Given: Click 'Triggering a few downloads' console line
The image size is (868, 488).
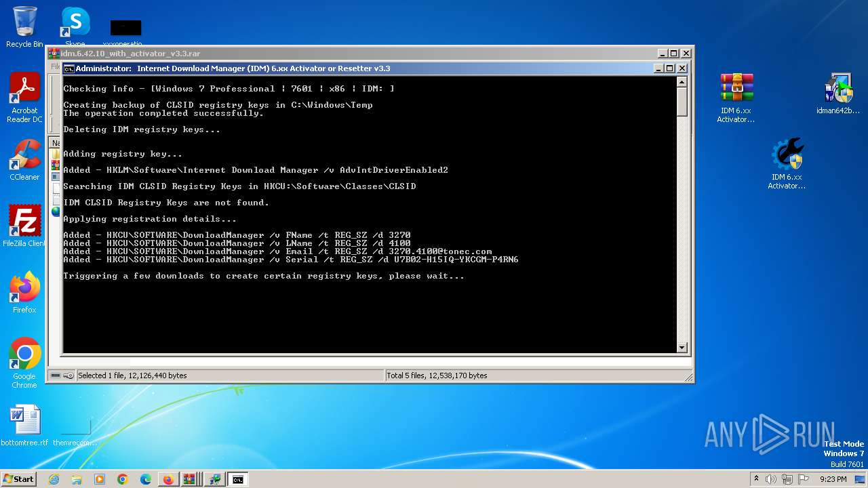Looking at the screenshot, I should point(264,276).
